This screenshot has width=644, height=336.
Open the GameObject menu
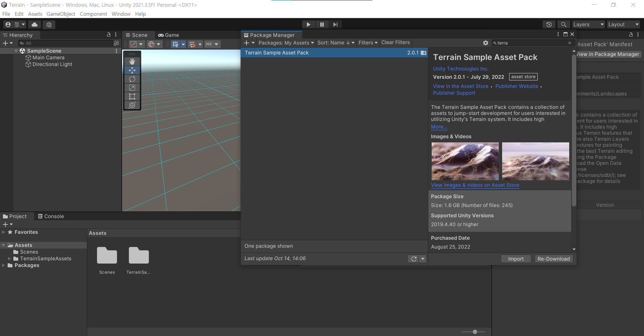tap(61, 14)
